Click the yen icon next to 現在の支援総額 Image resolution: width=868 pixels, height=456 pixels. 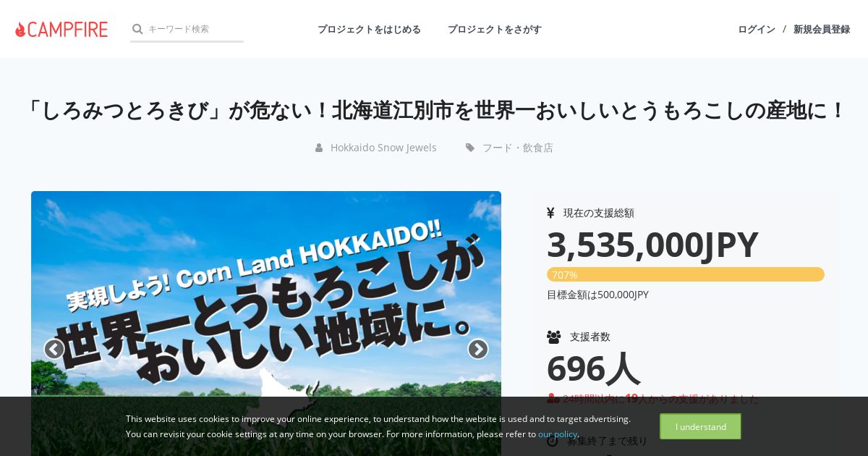tap(550, 213)
